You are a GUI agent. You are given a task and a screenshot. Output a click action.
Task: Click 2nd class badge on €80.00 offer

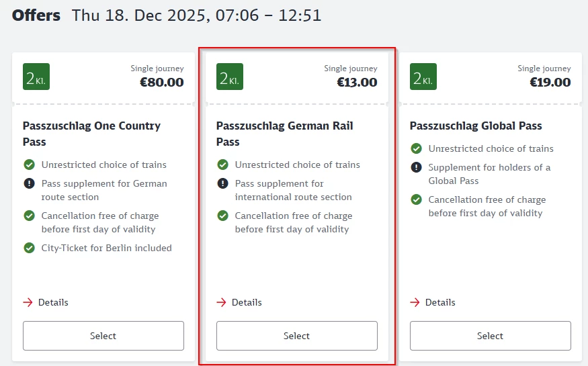[x=36, y=77]
